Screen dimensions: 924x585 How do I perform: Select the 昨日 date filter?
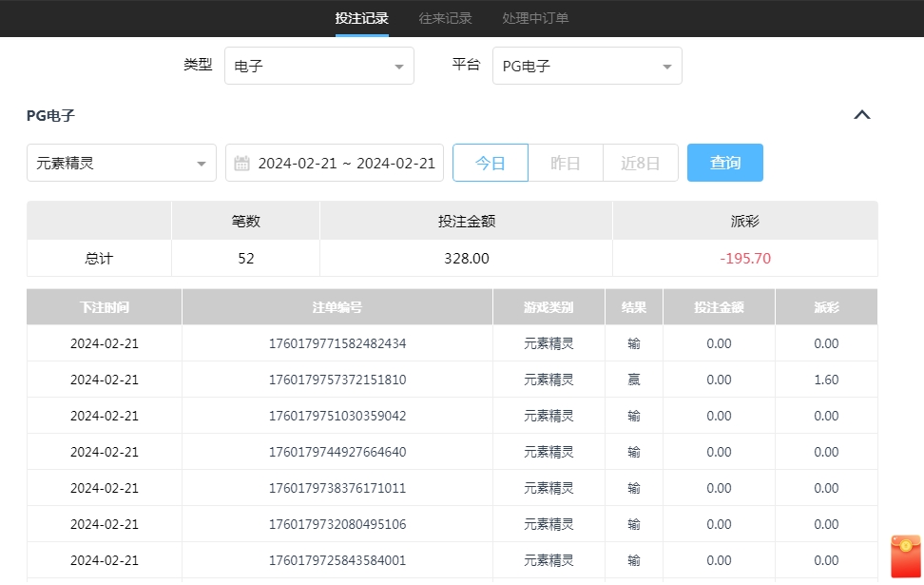566,163
